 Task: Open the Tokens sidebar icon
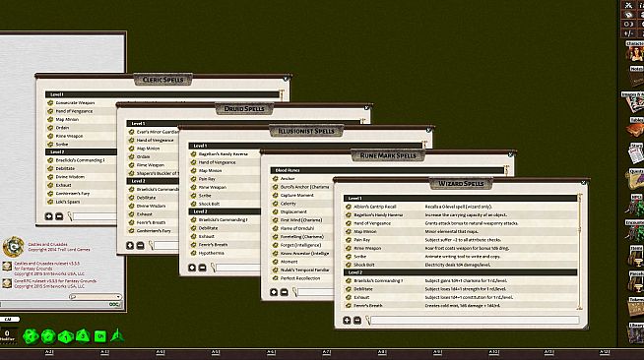(x=636, y=307)
